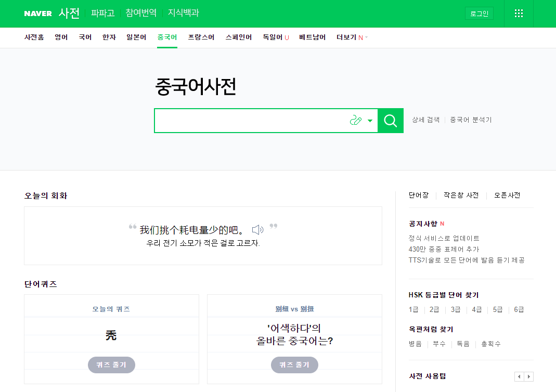Open the 사전 home title link
The height and width of the screenshot is (392, 556).
point(69,13)
